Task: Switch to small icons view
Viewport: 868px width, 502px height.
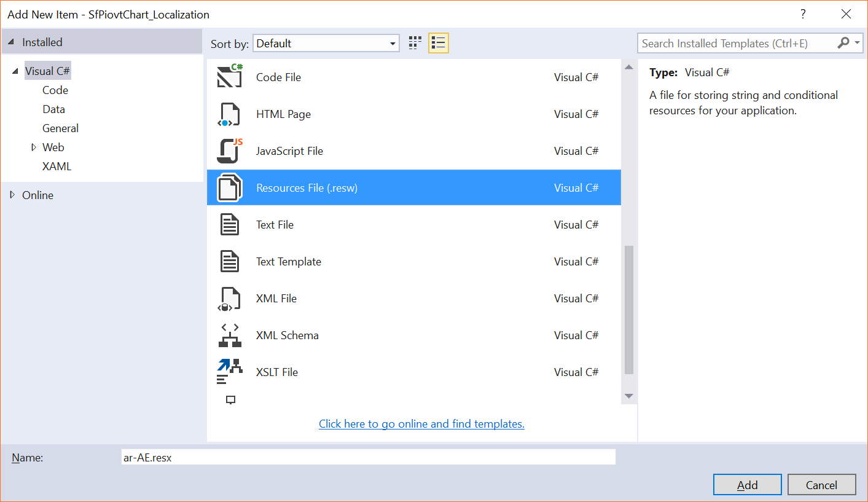Action: coord(415,43)
